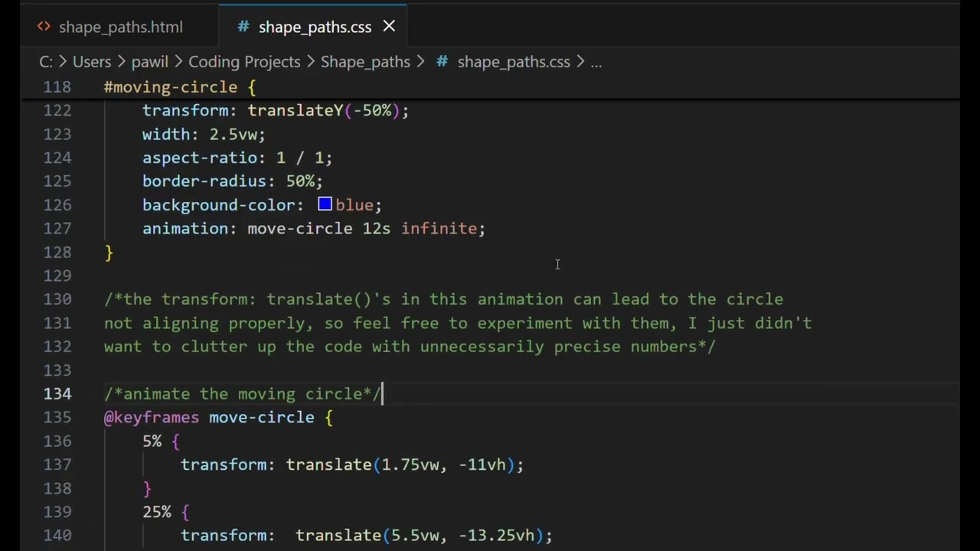Open the pawil breadcrumb segment

151,62
